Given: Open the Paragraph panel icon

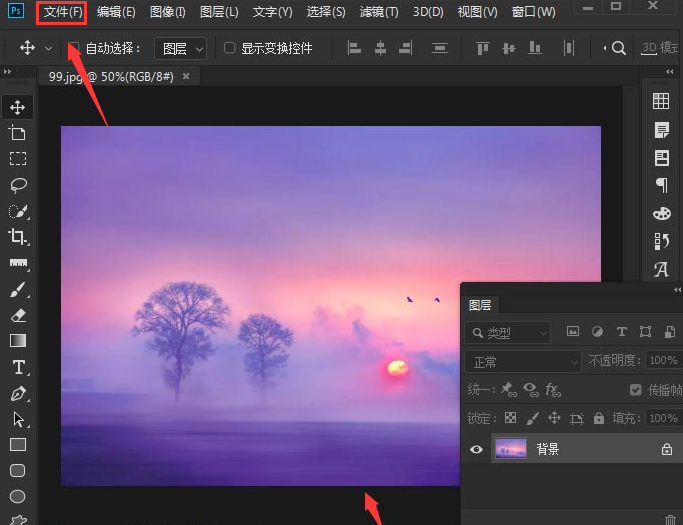Looking at the screenshot, I should (x=662, y=185).
